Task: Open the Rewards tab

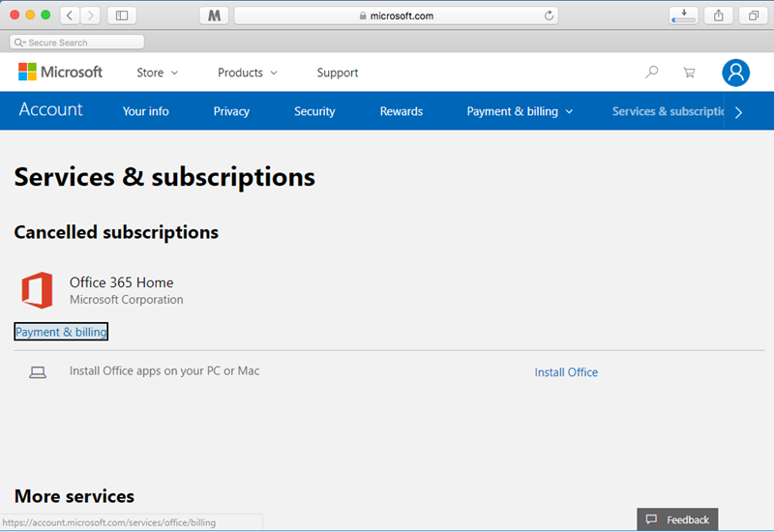Action: click(x=402, y=111)
